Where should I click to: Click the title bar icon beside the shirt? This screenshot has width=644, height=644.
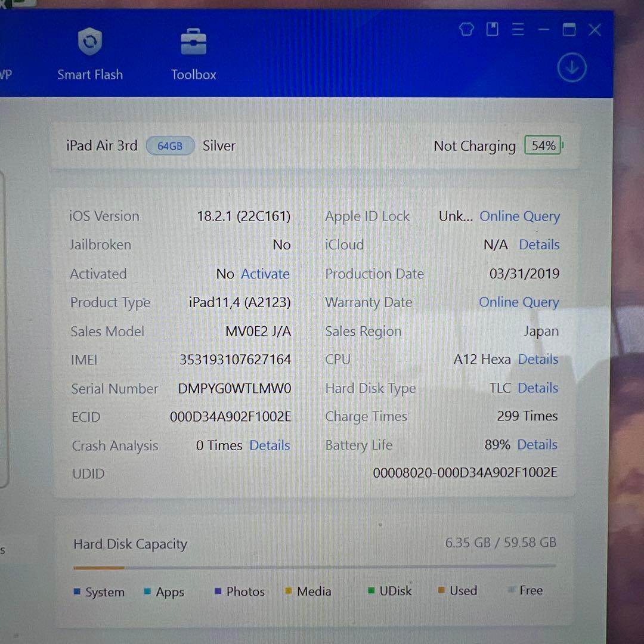tap(492, 29)
